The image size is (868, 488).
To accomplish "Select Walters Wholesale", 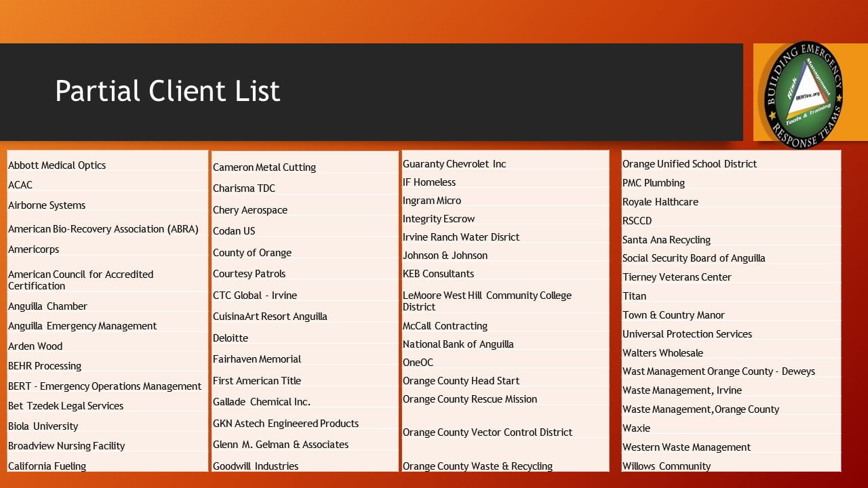I will [x=663, y=353].
